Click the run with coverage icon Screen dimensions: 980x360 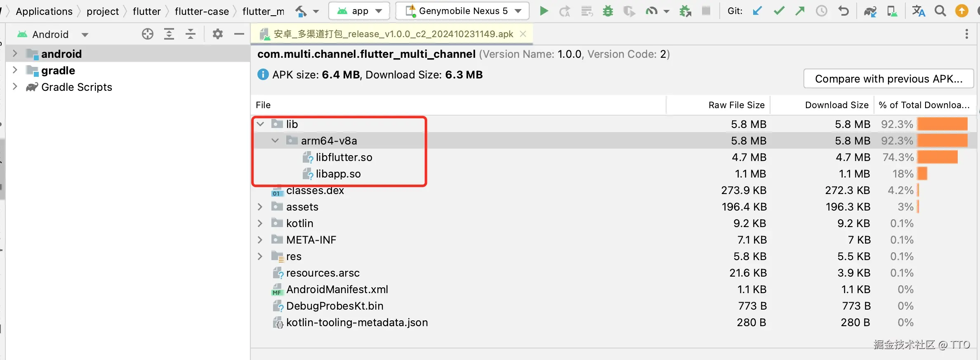click(629, 11)
